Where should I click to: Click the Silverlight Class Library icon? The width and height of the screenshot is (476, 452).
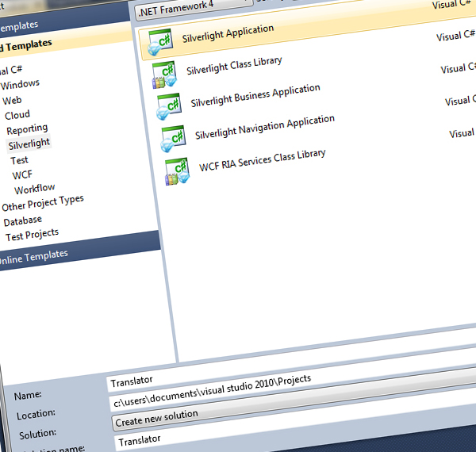(x=164, y=75)
